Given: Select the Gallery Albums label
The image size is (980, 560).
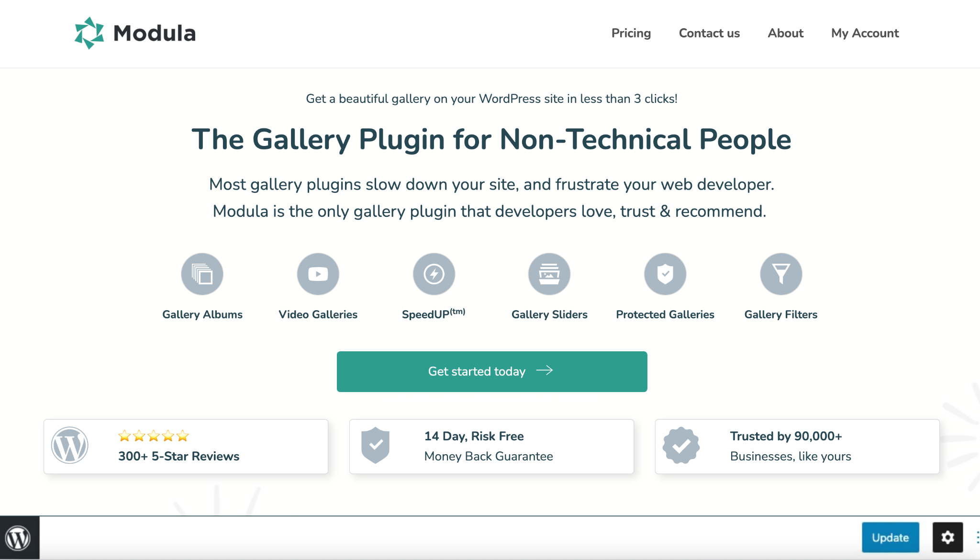Looking at the screenshot, I should (x=202, y=314).
